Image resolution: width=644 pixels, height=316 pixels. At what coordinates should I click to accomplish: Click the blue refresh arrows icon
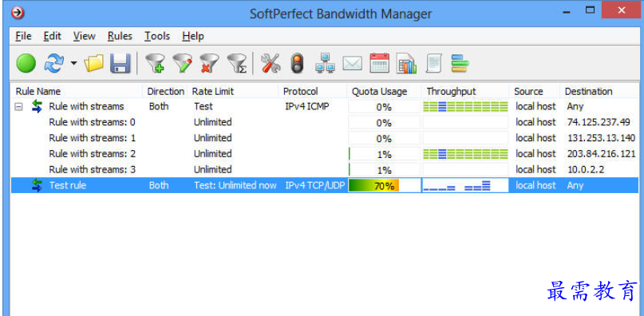[53, 64]
